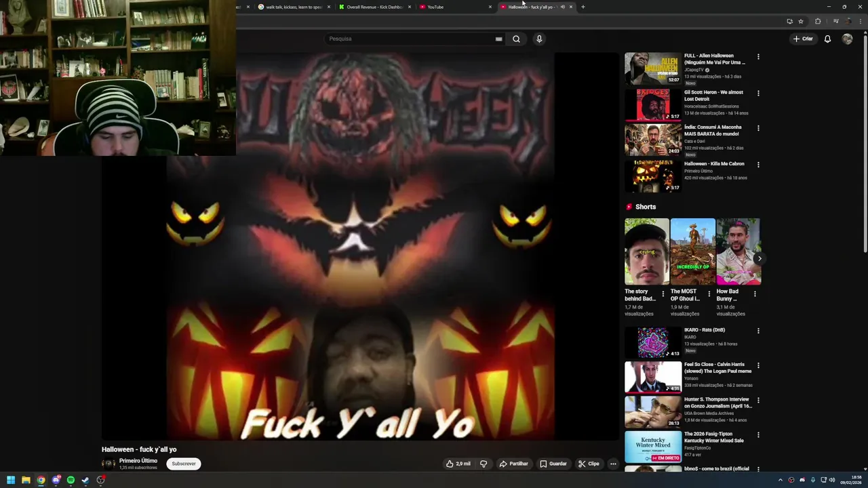Click the Subscrever button
Image resolution: width=868 pixels, height=488 pixels.
[x=184, y=464]
